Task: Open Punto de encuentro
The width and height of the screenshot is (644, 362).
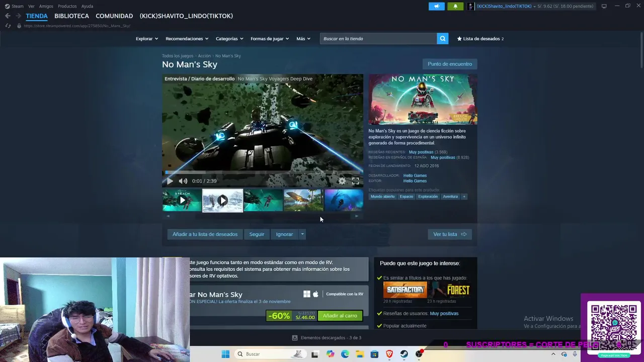Action: click(x=450, y=64)
